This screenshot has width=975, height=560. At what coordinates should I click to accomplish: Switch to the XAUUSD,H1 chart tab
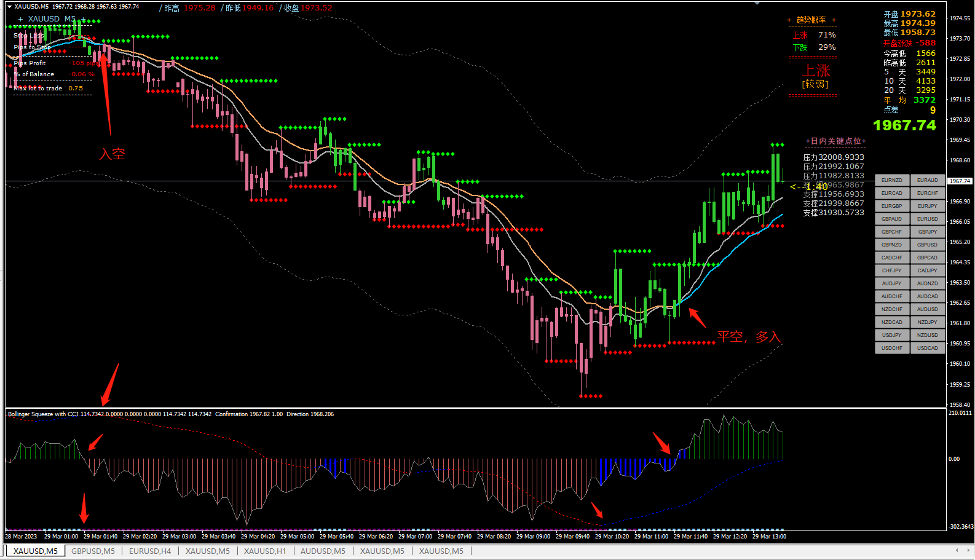point(265,551)
